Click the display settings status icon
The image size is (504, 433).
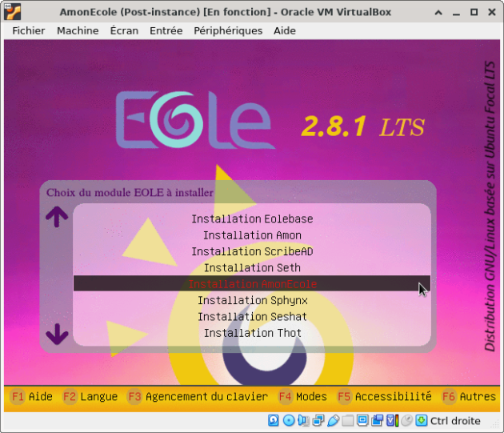click(362, 420)
